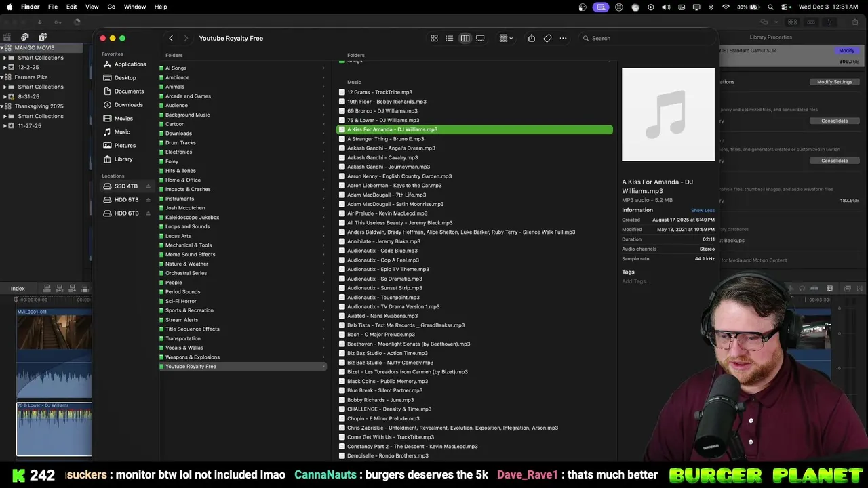The width and height of the screenshot is (868, 488).
Task: Click the Add Tags field
Action: click(x=636, y=281)
